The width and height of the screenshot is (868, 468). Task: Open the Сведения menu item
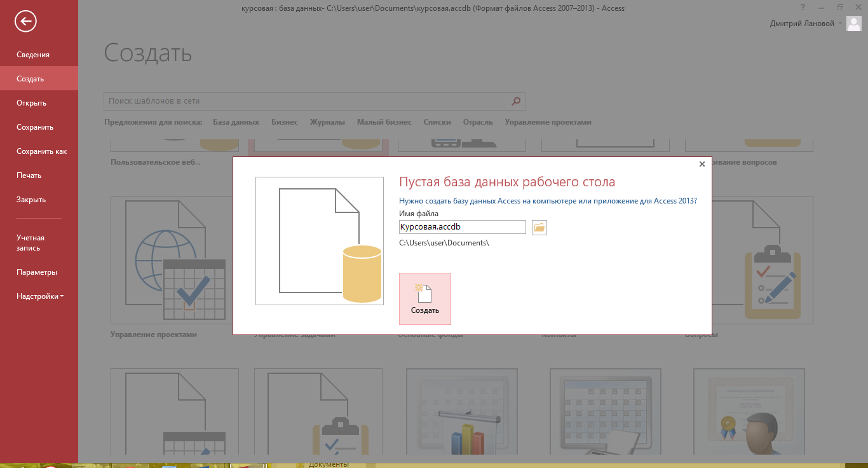[x=33, y=55]
